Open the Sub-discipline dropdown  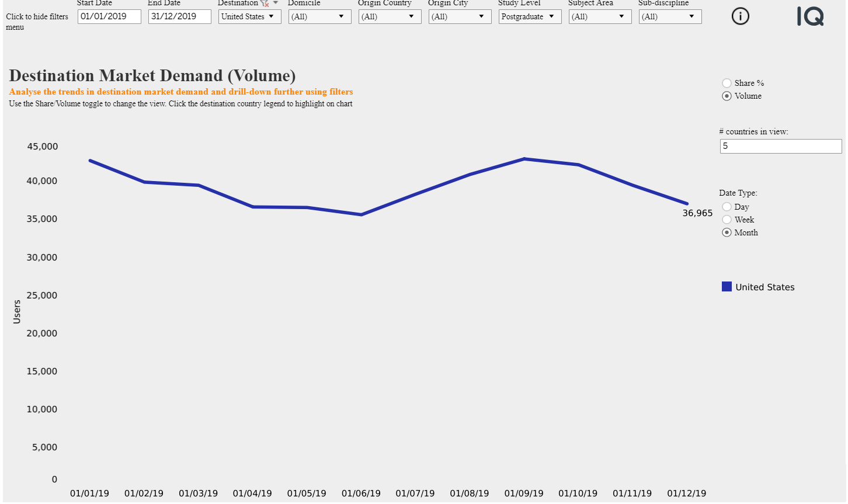[x=670, y=16]
